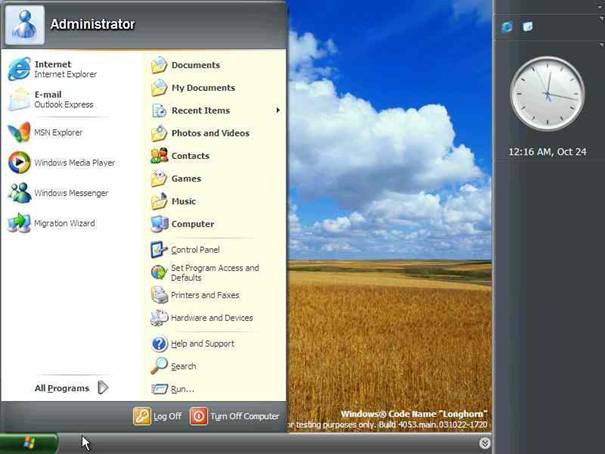The width and height of the screenshot is (605, 454).
Task: Click the first blue sidebar tile icon
Action: coord(507,27)
